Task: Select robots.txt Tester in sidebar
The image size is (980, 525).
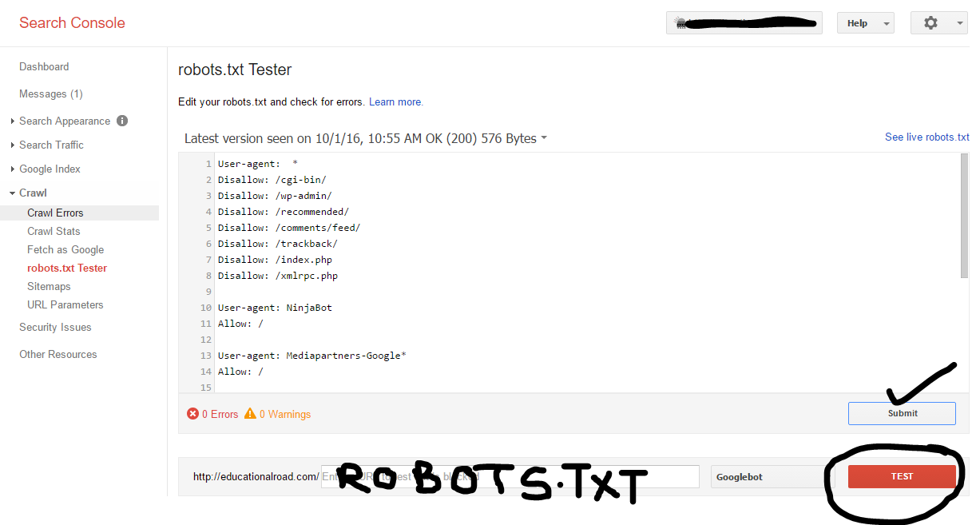Action: (x=67, y=268)
